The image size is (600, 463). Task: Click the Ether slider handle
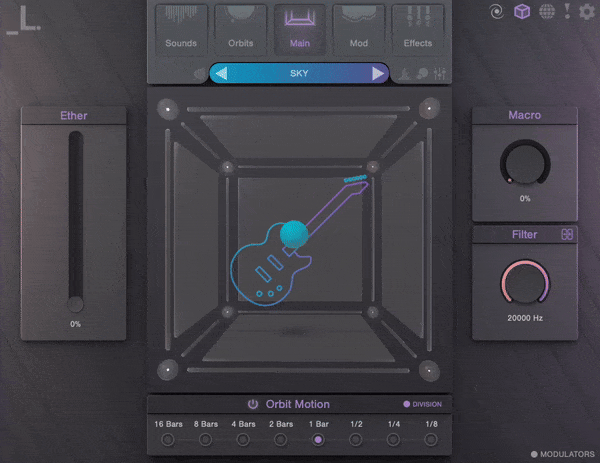pos(75,304)
